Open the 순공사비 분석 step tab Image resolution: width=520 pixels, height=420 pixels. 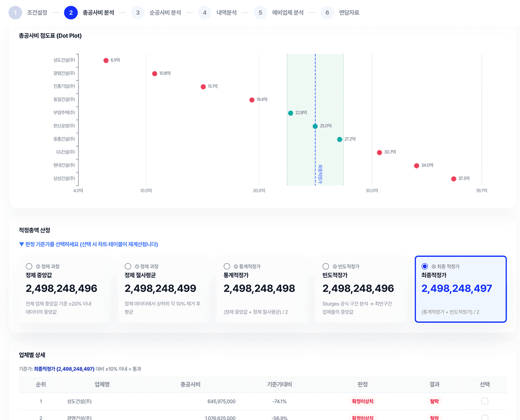click(x=165, y=13)
